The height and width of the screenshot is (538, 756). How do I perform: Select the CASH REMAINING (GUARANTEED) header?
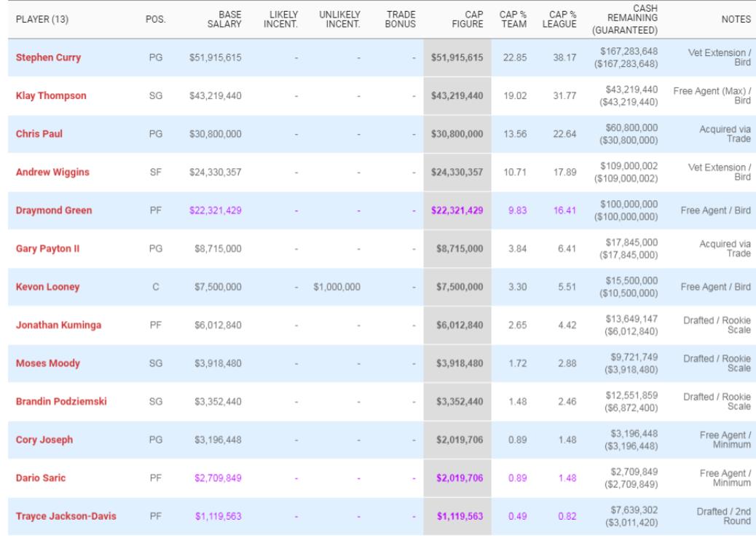(x=625, y=19)
